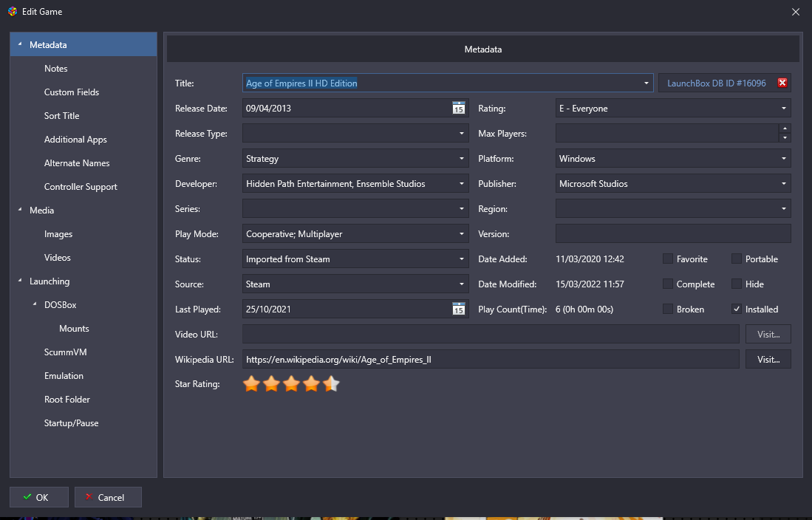Expand the Developer dropdown
This screenshot has width=812, height=520.
pyautogui.click(x=461, y=183)
